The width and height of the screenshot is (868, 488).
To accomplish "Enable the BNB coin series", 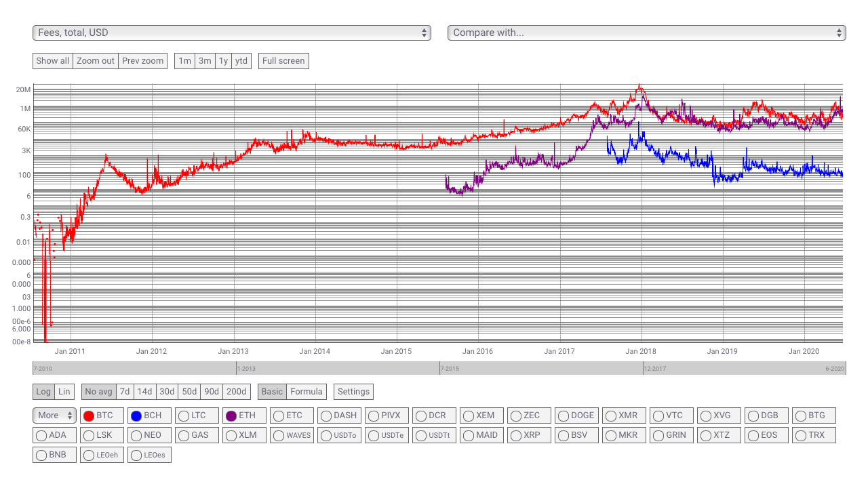I will 54,455.
